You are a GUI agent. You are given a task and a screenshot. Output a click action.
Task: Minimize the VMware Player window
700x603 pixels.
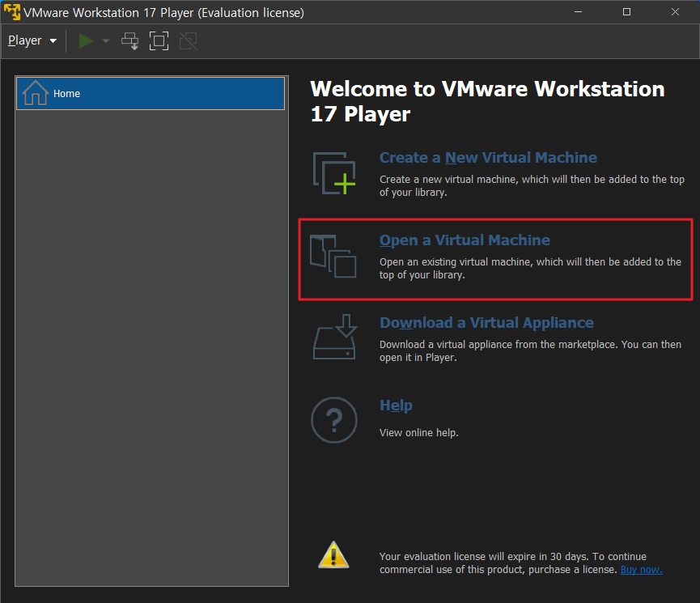pos(578,12)
